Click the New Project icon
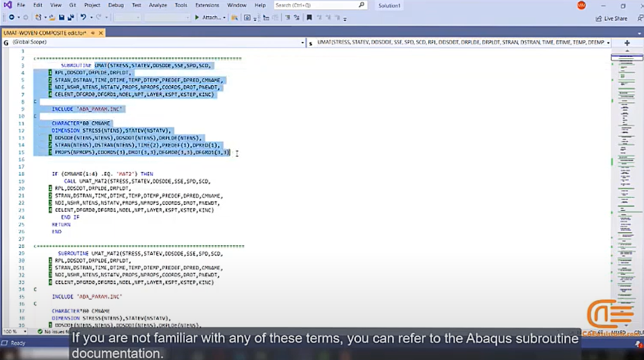 click(38, 18)
